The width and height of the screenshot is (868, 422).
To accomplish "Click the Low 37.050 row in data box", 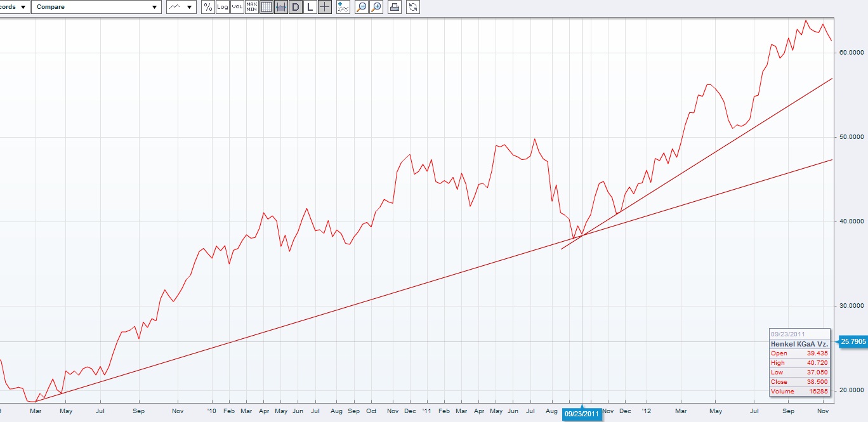I will pos(799,373).
